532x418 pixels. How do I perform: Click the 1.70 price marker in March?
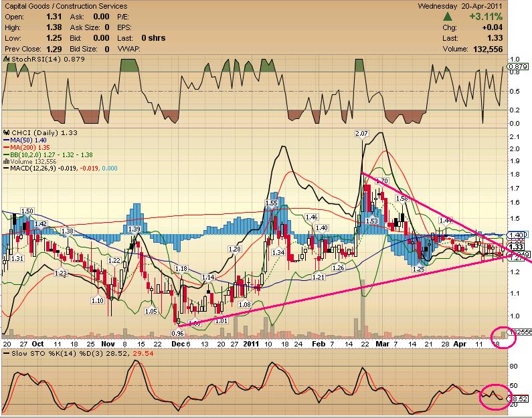(x=381, y=181)
